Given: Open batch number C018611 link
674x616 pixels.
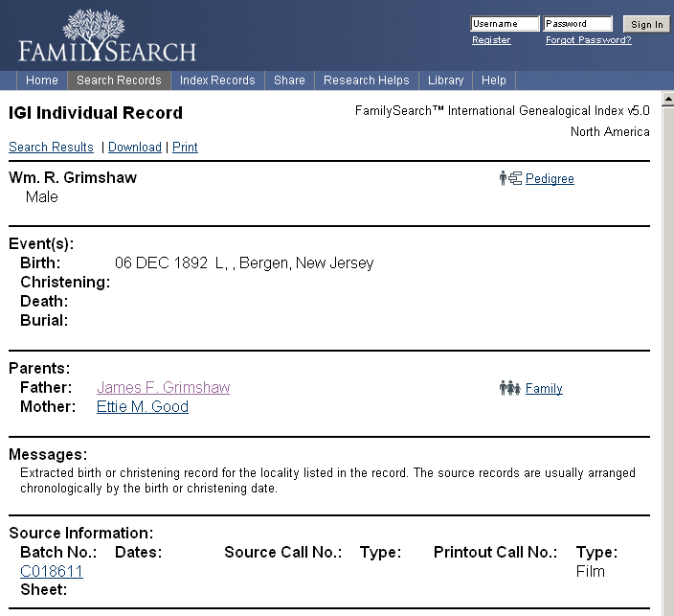Looking at the screenshot, I should pyautogui.click(x=52, y=572).
